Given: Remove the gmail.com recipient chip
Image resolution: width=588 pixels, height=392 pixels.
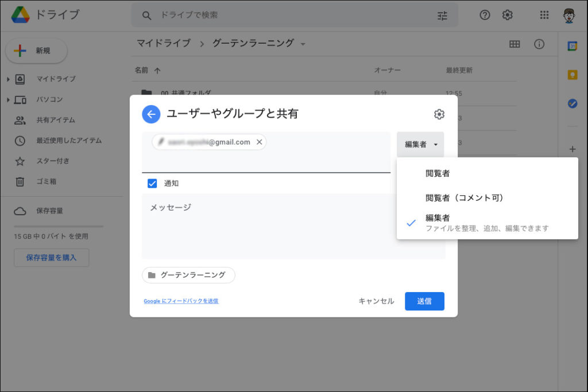Looking at the screenshot, I should tap(259, 142).
